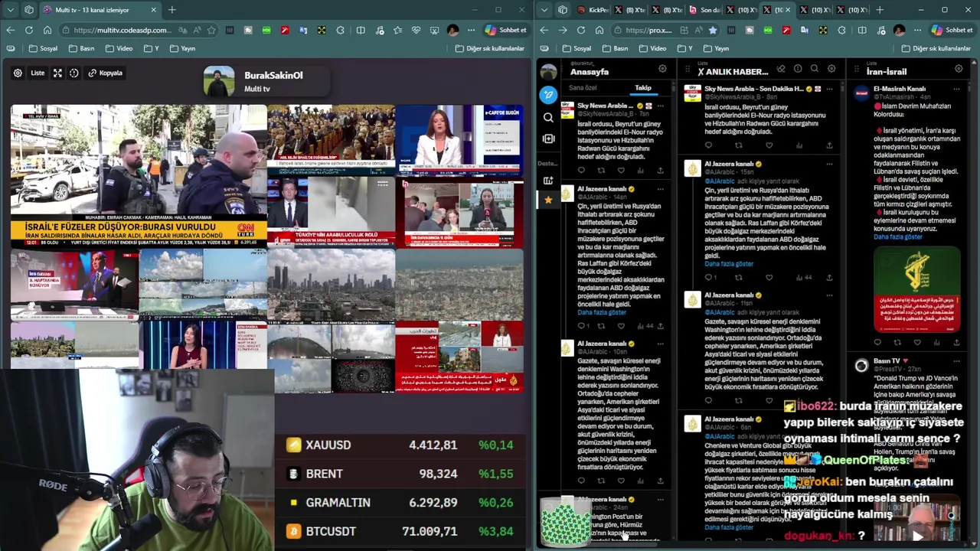Open Sosyal bookmarks folder in left browser
The width and height of the screenshot is (980, 551).
pyautogui.click(x=44, y=48)
